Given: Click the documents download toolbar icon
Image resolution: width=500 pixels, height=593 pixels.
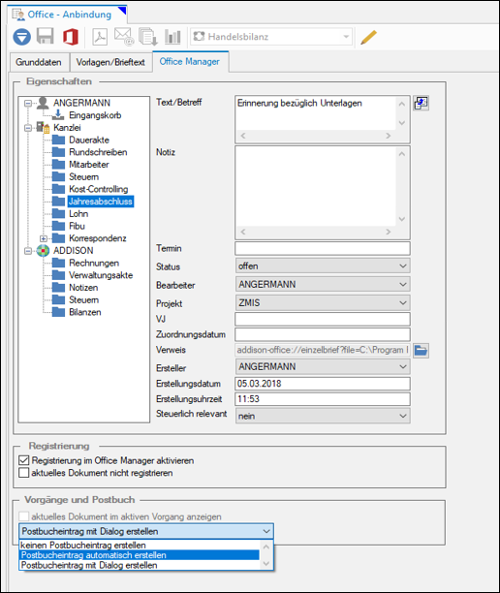Looking at the screenshot, I should (x=148, y=37).
